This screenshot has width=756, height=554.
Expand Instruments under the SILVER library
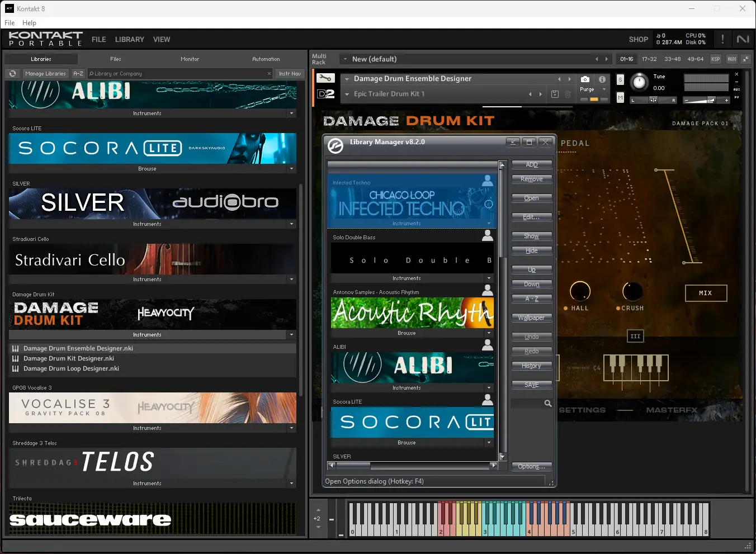point(291,224)
